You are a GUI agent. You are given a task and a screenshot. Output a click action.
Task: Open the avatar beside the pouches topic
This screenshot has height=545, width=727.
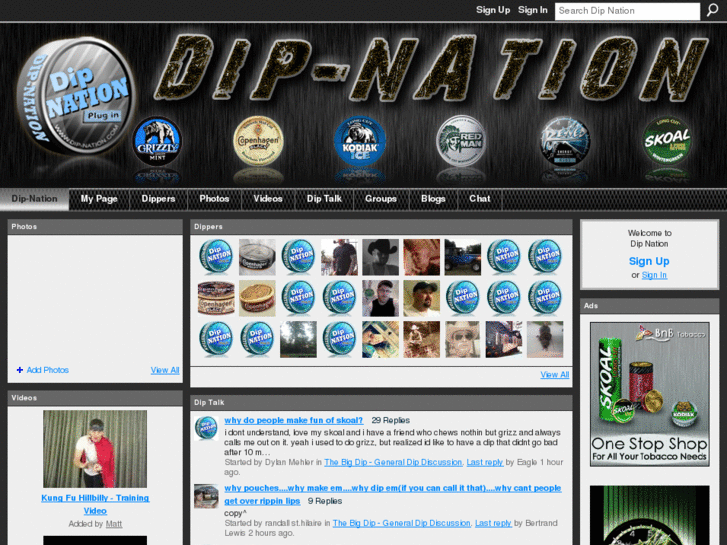[x=206, y=496]
